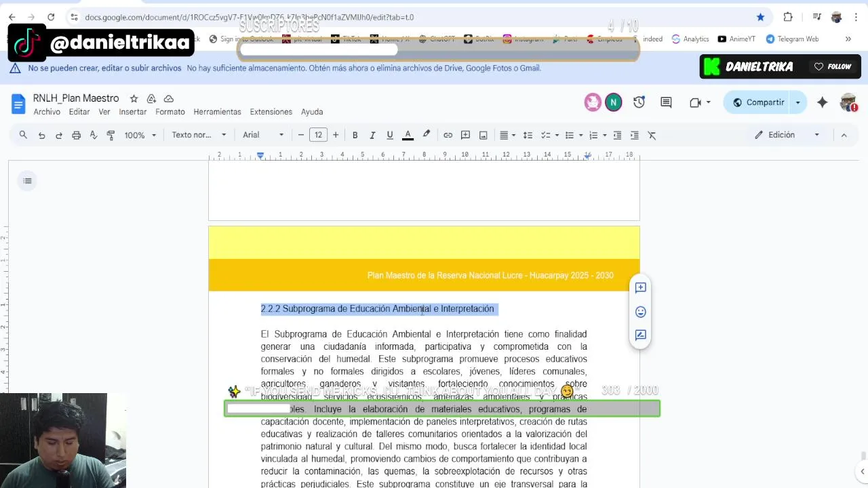Toggle bold formatting
Image resolution: width=868 pixels, height=488 pixels.
pos(355,135)
